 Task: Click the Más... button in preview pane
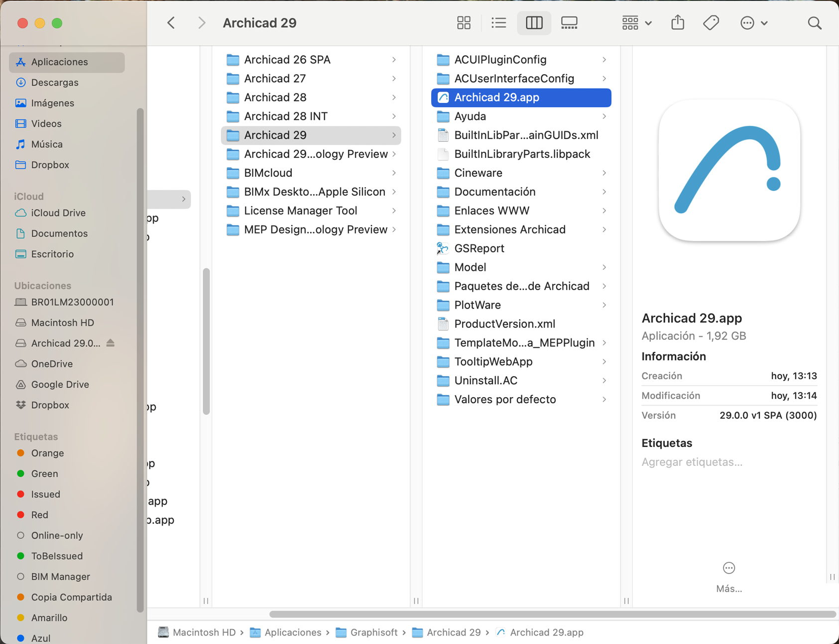point(729,578)
